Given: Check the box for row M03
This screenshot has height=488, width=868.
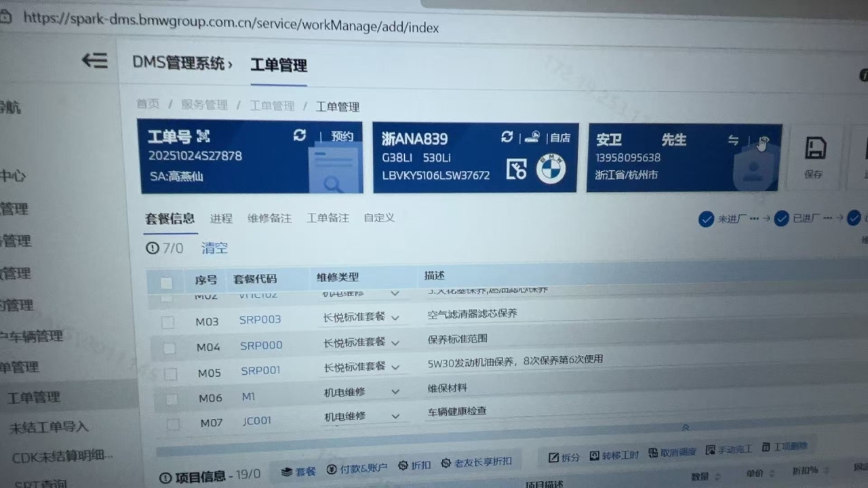Looking at the screenshot, I should coord(167,323).
